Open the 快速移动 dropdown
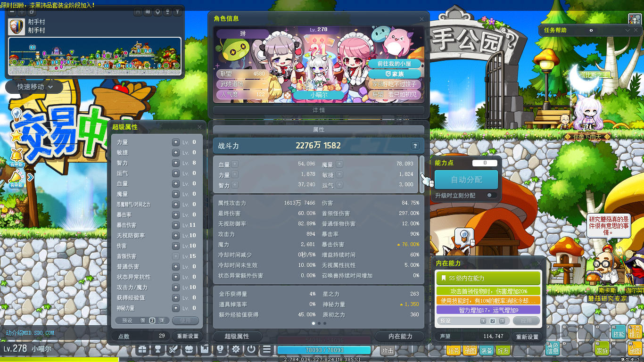This screenshot has width=644, height=362. pos(34,87)
